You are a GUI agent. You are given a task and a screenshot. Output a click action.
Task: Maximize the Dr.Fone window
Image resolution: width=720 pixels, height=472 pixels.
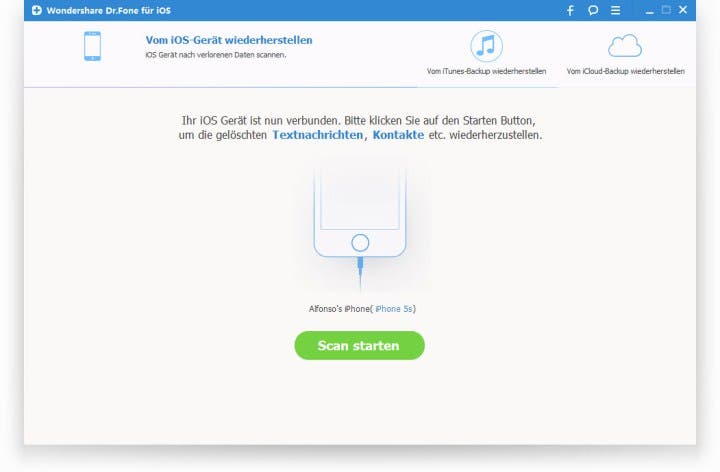[666, 10]
